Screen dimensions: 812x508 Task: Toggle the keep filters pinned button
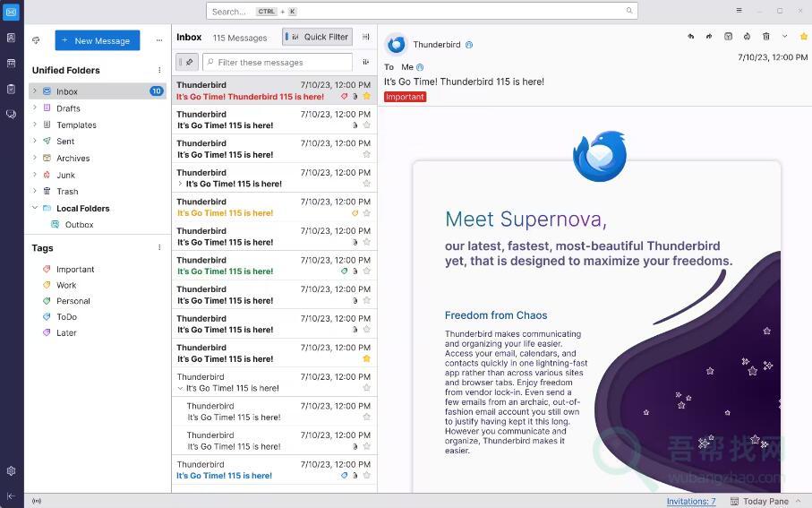187,62
